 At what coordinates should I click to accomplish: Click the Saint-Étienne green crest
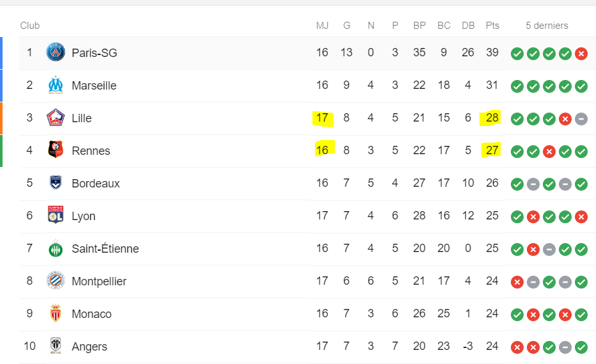click(x=56, y=248)
